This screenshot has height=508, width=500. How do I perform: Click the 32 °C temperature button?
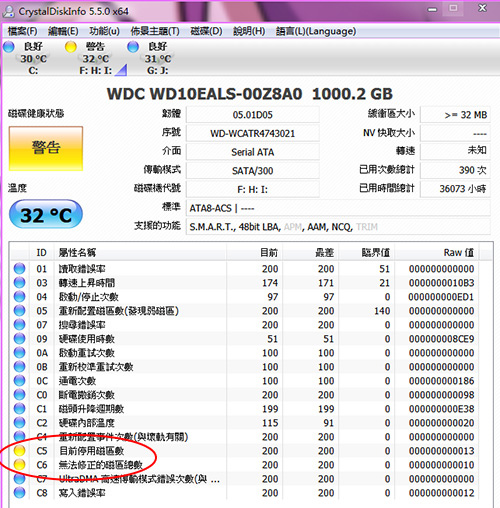[x=46, y=214]
